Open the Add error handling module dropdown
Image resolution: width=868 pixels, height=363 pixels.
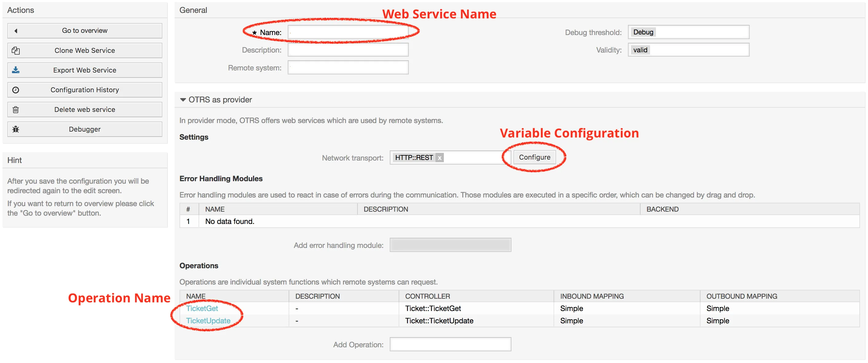(x=450, y=245)
